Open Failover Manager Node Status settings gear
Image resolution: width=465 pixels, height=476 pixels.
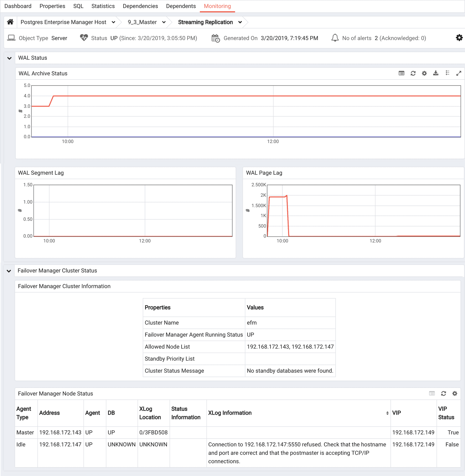(455, 394)
